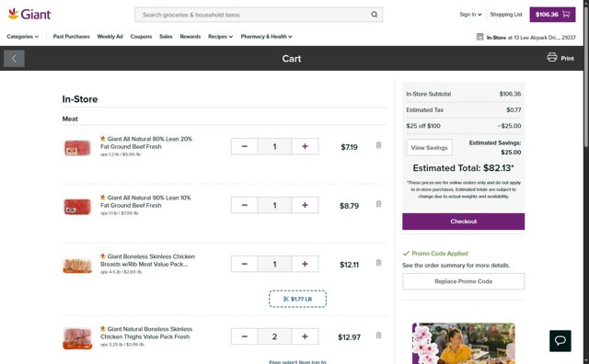Open the 90% Lean Ground Beef product thumbnail
This screenshot has height=364, width=589.
tap(77, 207)
